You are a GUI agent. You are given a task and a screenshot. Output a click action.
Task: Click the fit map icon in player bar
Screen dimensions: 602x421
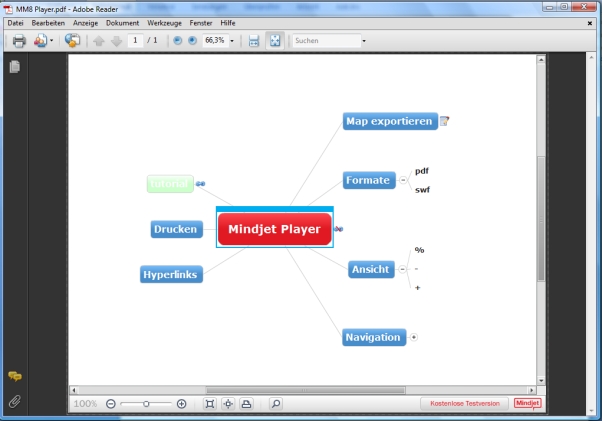click(x=210, y=404)
